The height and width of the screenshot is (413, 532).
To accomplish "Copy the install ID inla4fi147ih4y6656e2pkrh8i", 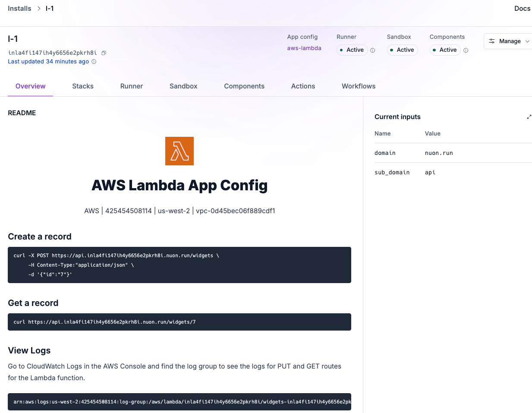I will click(x=104, y=53).
